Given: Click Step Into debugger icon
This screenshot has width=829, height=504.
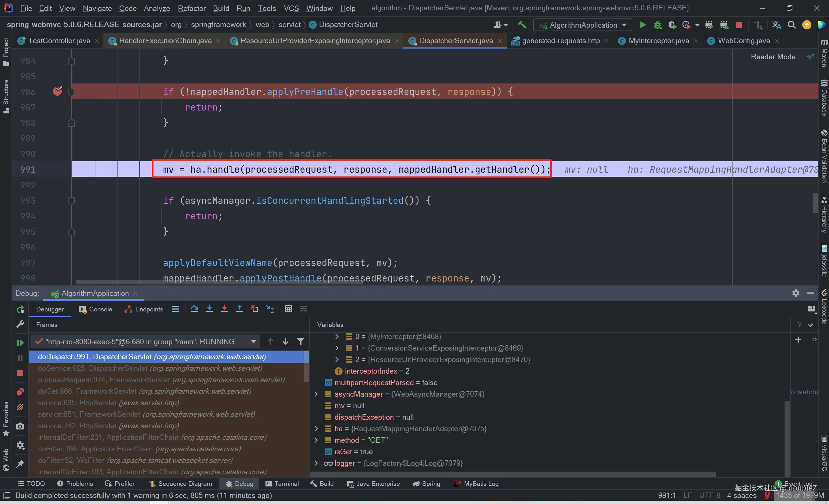Looking at the screenshot, I should point(209,309).
